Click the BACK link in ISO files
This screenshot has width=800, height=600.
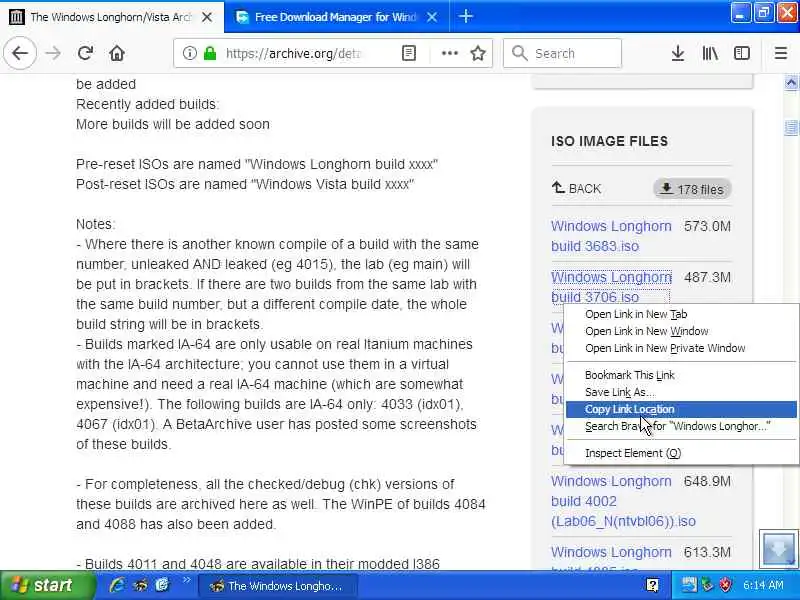pos(576,189)
